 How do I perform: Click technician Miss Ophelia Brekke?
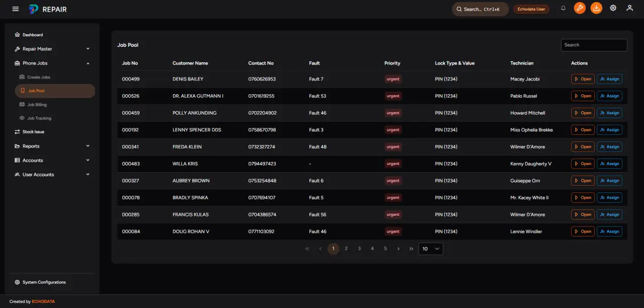click(x=531, y=130)
